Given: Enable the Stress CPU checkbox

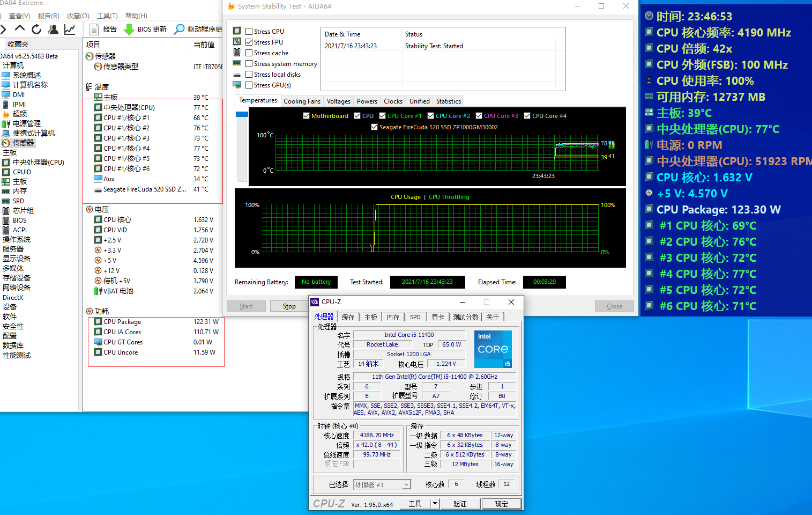Looking at the screenshot, I should pos(249,32).
